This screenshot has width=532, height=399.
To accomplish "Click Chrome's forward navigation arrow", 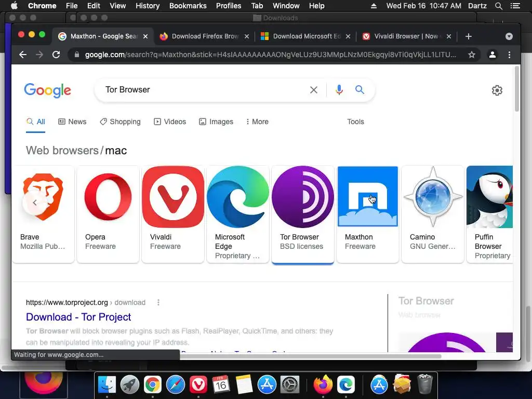I will (x=39, y=55).
